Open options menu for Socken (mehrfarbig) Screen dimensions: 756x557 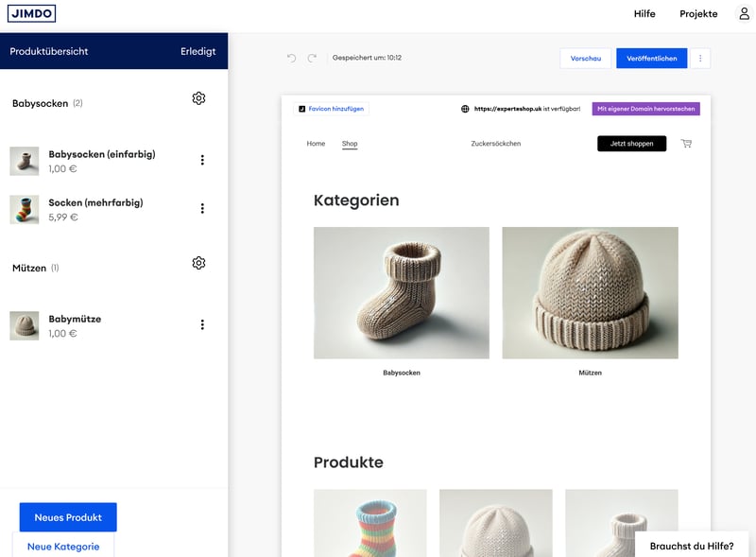(202, 208)
